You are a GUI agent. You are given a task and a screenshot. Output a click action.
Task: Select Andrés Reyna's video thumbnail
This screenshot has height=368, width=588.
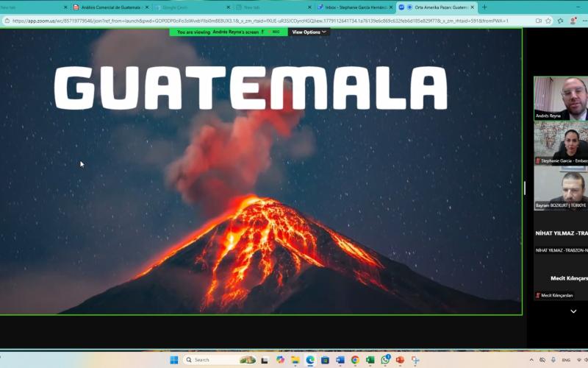(x=561, y=99)
